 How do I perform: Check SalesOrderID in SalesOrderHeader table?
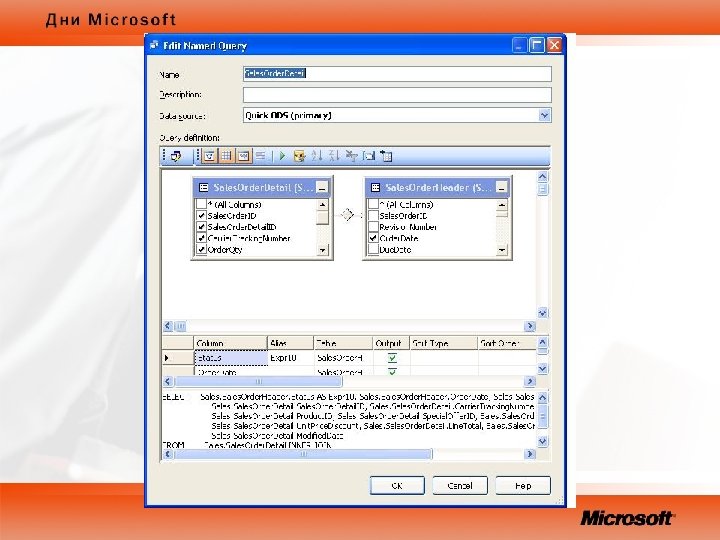pos(373,215)
